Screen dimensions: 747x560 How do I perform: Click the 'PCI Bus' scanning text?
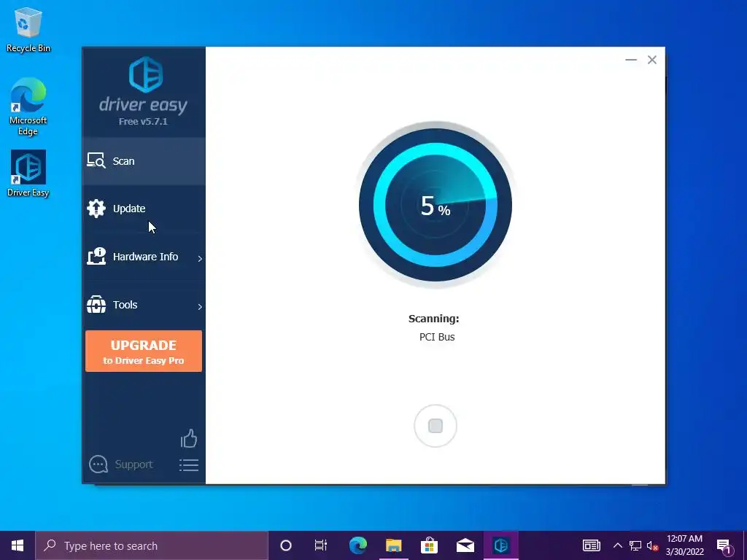click(437, 337)
